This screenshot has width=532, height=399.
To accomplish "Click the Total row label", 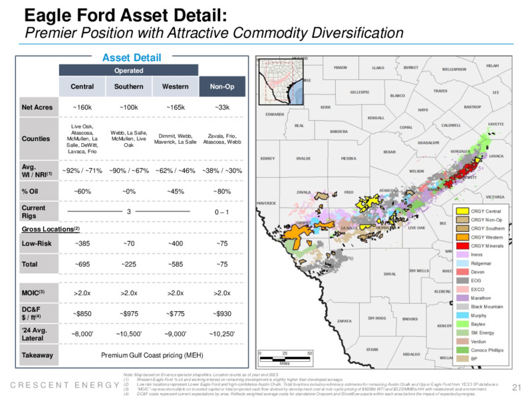I will tap(39, 264).
